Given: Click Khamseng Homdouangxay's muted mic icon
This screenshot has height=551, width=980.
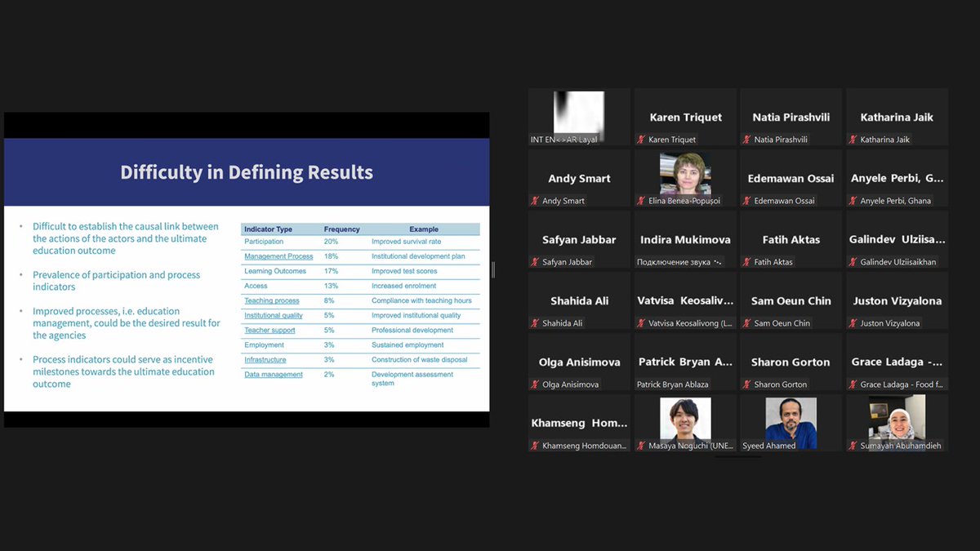Looking at the screenshot, I should pos(535,446).
